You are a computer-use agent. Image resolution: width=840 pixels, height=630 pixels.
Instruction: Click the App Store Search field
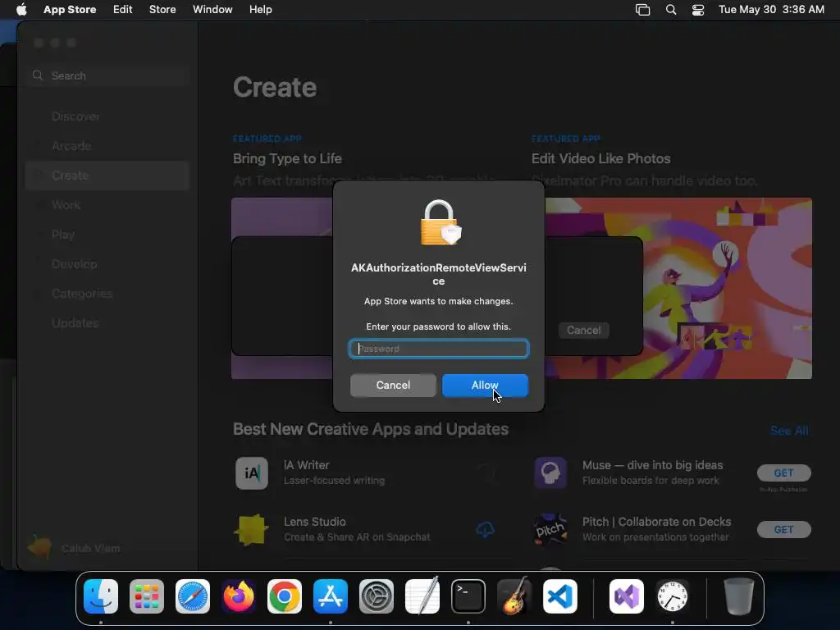click(108, 75)
